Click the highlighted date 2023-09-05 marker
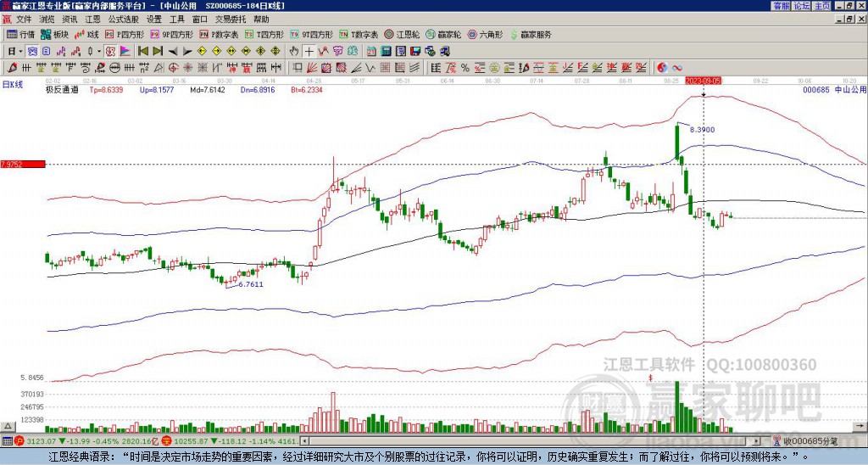Image resolution: width=868 pixels, height=465 pixels. [x=704, y=81]
